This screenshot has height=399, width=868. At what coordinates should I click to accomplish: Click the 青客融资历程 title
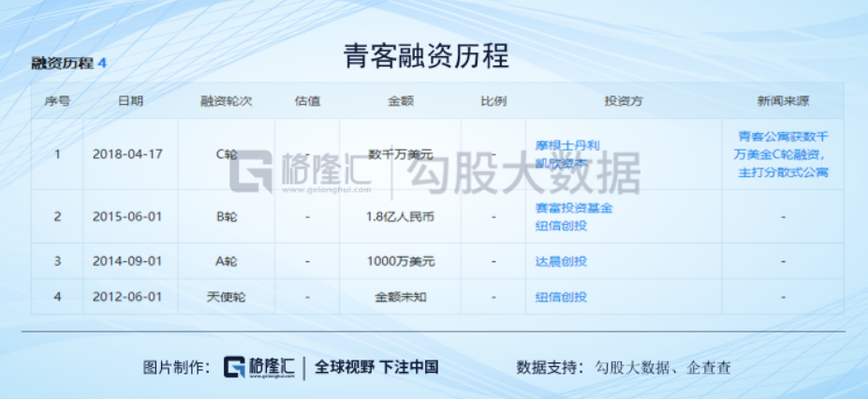point(426,56)
